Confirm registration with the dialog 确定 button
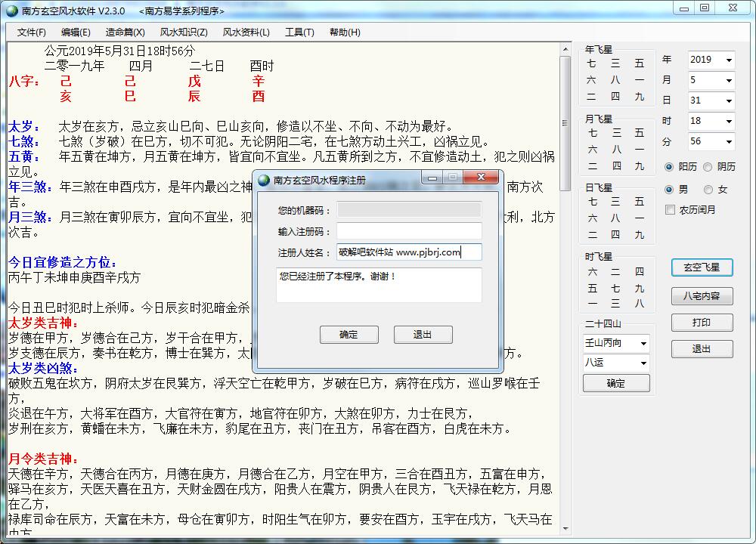 pos(349,335)
